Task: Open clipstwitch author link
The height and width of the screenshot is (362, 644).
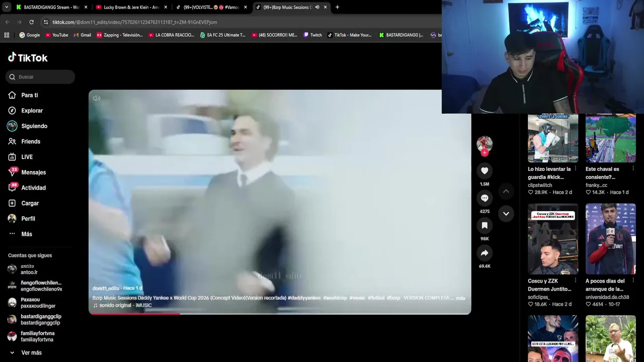Action: pyautogui.click(x=540, y=185)
